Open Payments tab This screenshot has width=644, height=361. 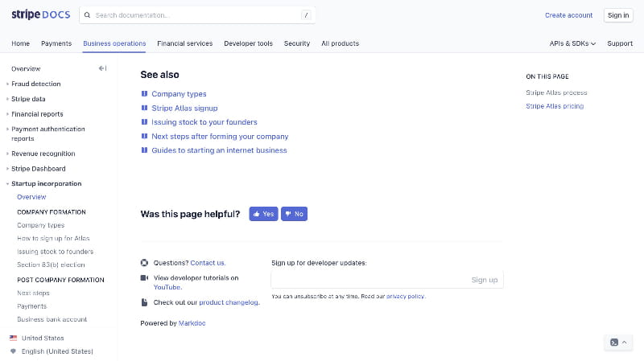pos(56,43)
